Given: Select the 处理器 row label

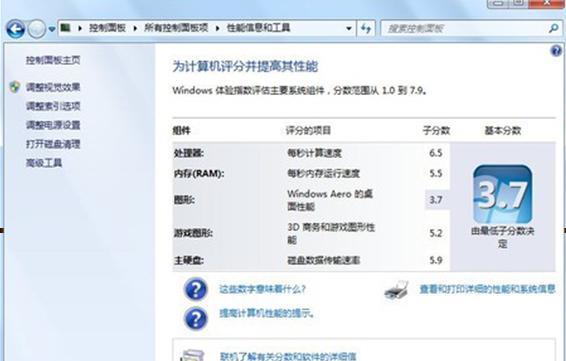Looking at the screenshot, I should pyautogui.click(x=188, y=153).
